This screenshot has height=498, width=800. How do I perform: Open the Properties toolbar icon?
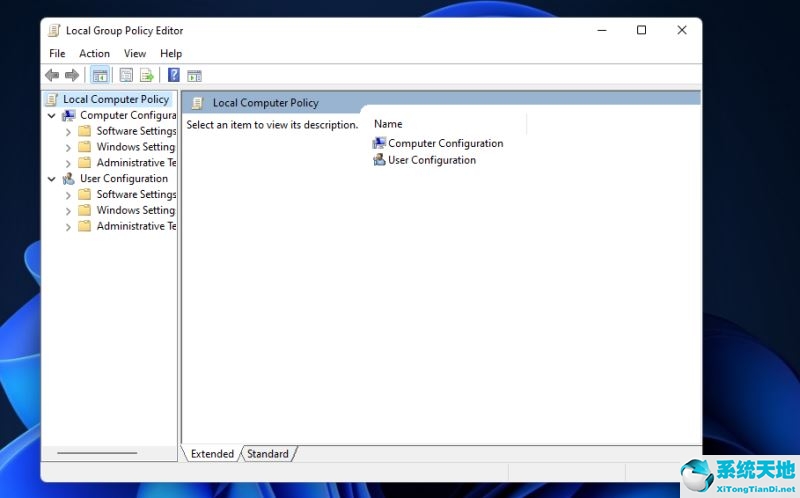126,76
